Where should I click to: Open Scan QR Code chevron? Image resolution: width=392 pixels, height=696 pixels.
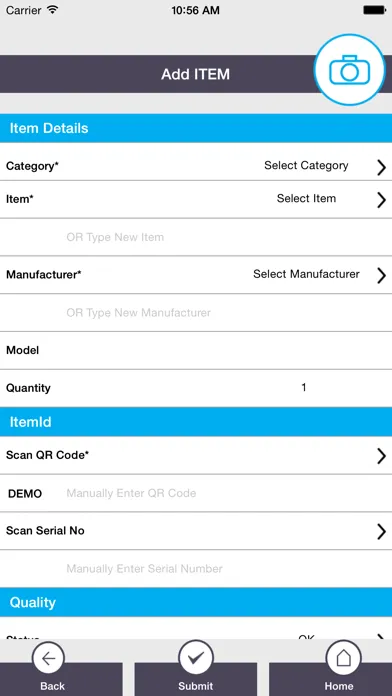(381, 456)
